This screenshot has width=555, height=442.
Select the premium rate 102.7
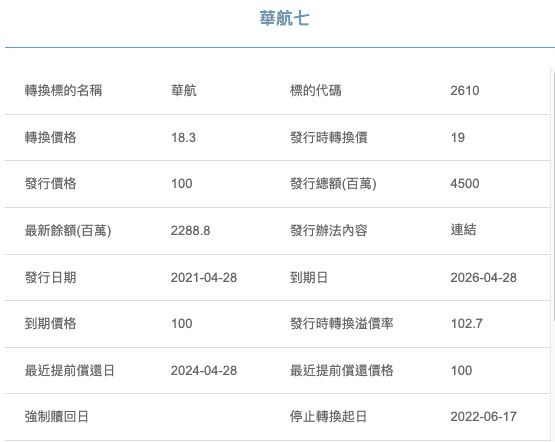click(x=467, y=323)
